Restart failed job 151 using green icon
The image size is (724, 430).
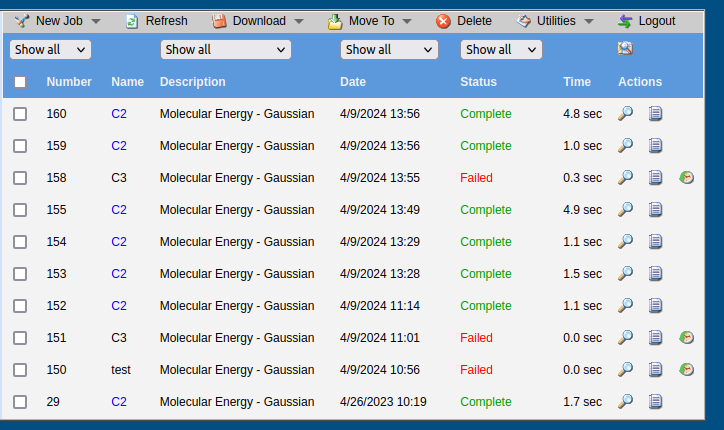pyautogui.click(x=687, y=337)
